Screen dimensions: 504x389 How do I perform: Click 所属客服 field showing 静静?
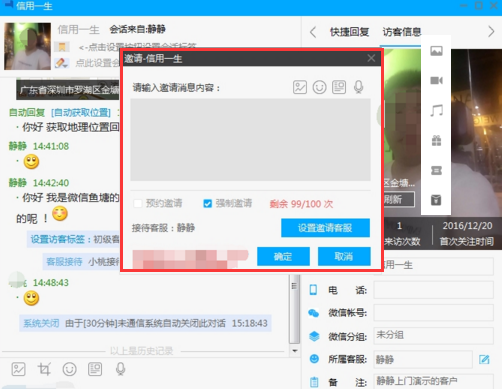pyautogui.click(x=423, y=359)
